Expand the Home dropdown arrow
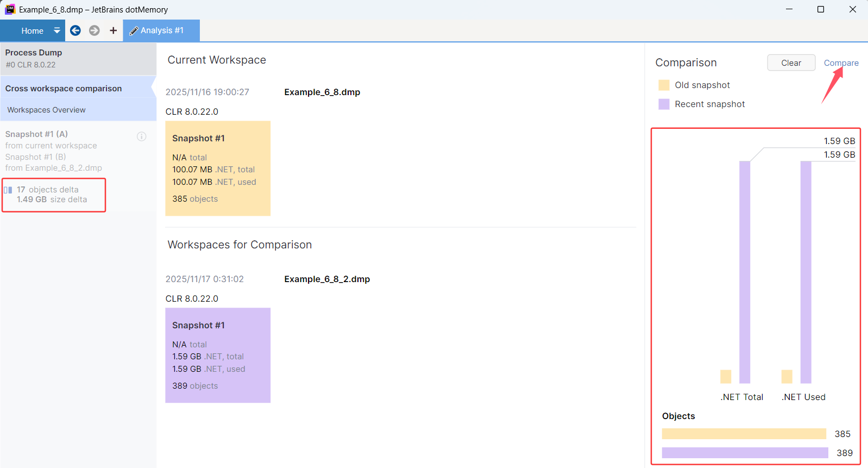 coord(57,31)
